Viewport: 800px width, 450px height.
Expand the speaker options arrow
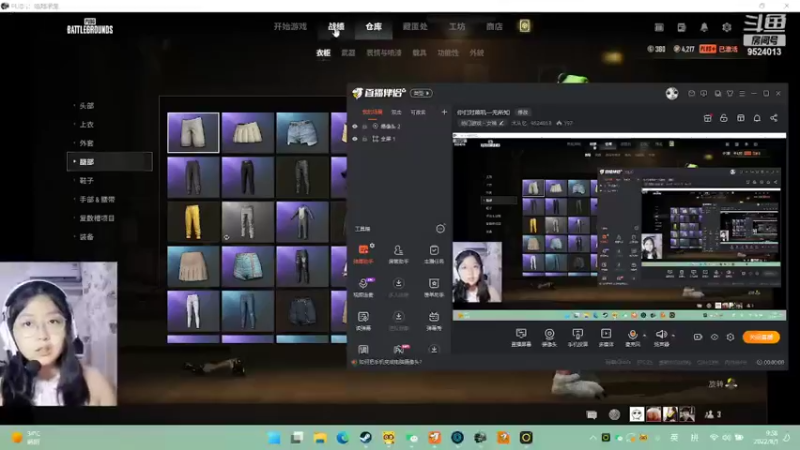tap(673, 335)
